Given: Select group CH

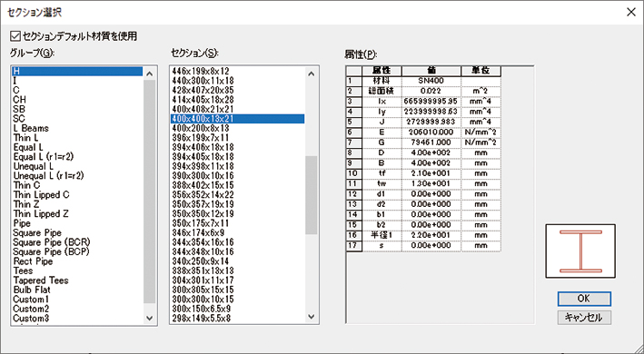Looking at the screenshot, I should click(x=77, y=100).
